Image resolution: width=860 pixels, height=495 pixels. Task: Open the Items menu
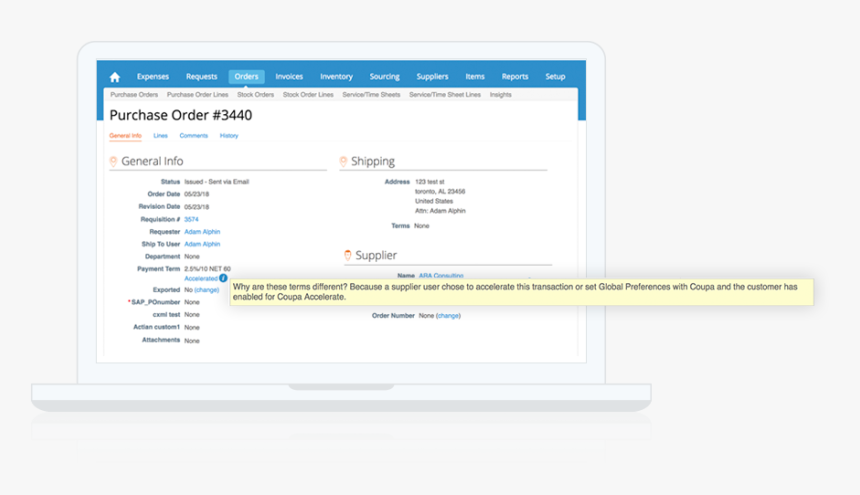pyautogui.click(x=475, y=77)
